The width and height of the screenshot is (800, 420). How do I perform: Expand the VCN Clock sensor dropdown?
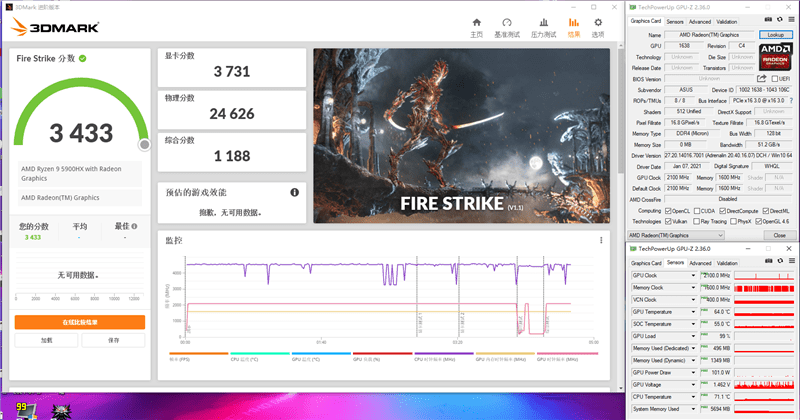[693, 300]
